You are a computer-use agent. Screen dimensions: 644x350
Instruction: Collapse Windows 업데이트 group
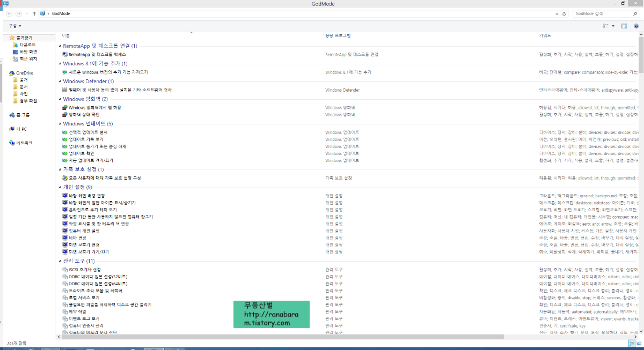click(60, 124)
